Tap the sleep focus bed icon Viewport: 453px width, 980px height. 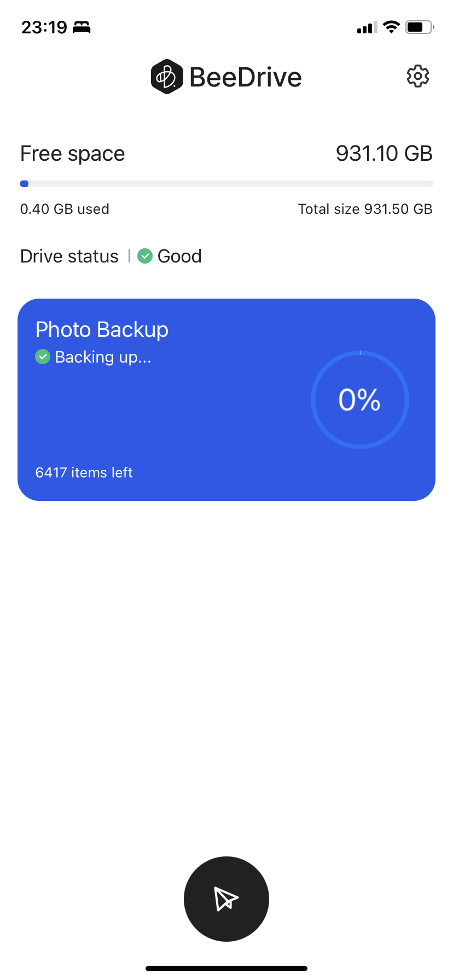82,27
